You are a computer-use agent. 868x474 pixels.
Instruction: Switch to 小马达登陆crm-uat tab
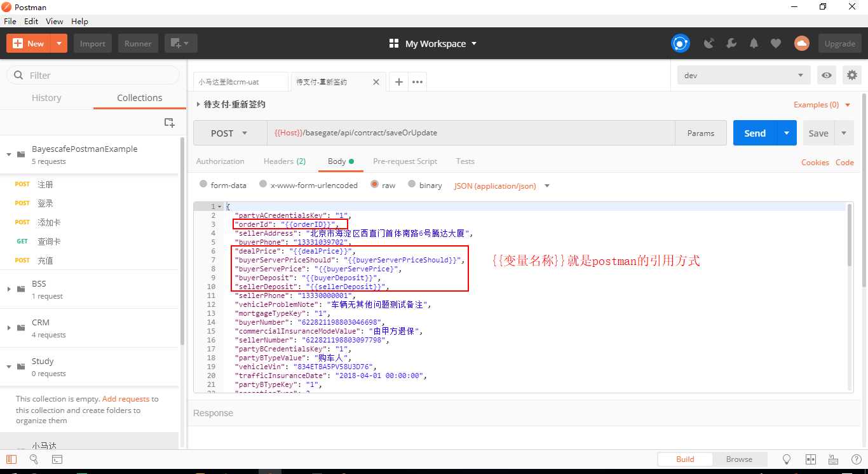[x=241, y=82]
